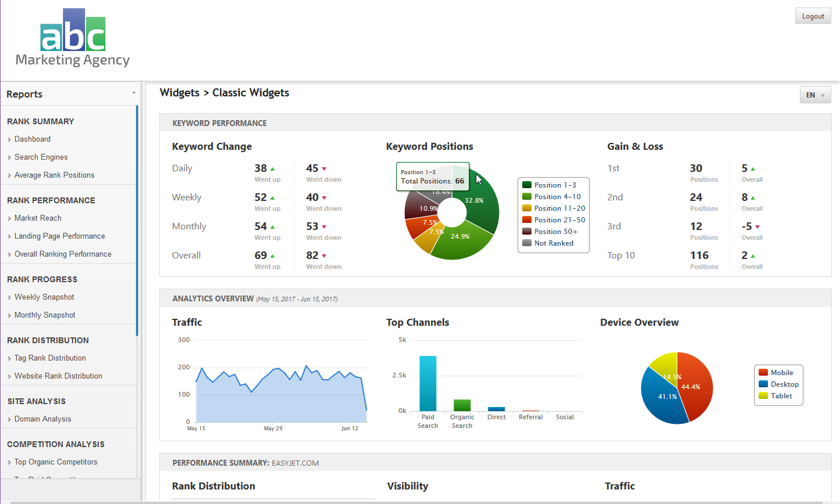Image resolution: width=840 pixels, height=504 pixels.
Task: Click the Organic Search bar in Top Channels
Action: tap(462, 405)
